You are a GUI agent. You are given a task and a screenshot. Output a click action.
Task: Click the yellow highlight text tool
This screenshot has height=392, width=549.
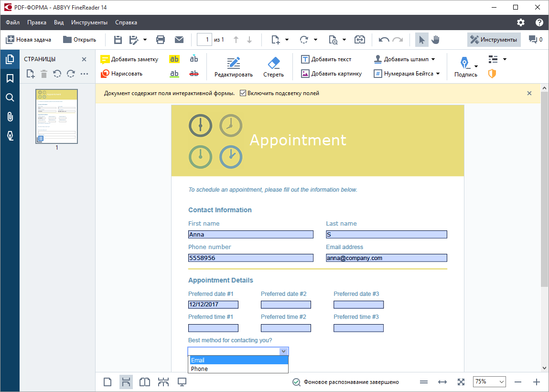pyautogui.click(x=174, y=59)
